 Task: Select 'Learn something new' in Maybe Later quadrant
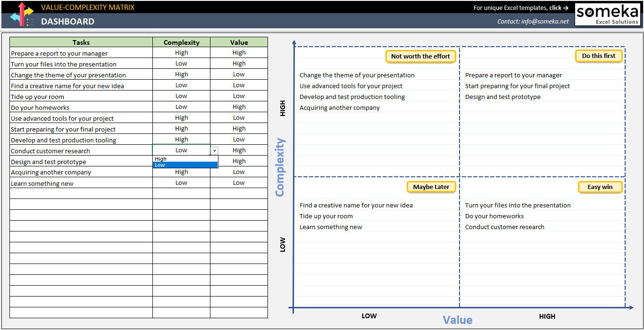click(x=331, y=227)
